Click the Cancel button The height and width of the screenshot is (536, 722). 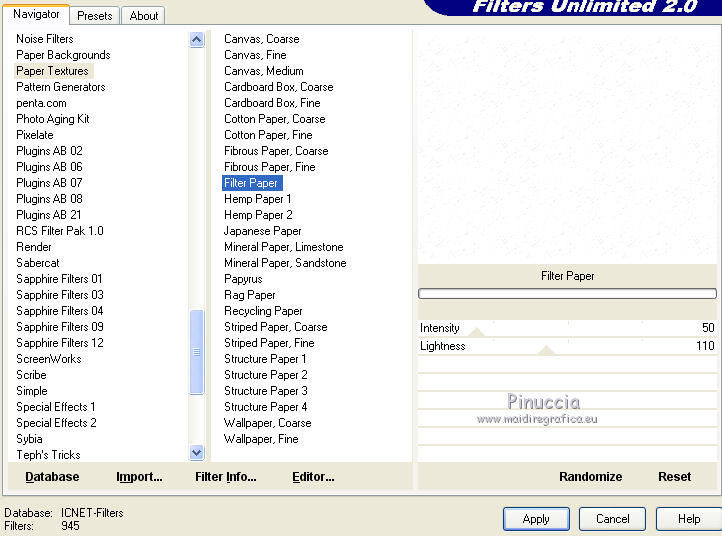612,519
